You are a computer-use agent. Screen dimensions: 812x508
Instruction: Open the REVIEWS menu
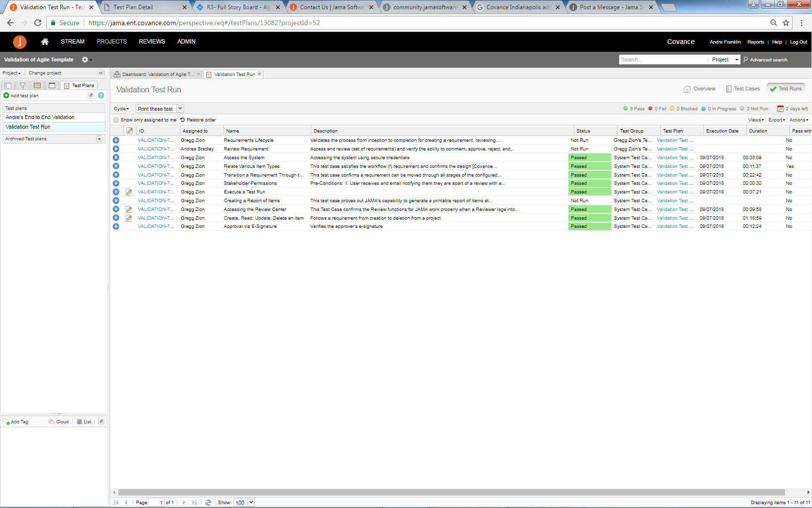click(x=152, y=42)
